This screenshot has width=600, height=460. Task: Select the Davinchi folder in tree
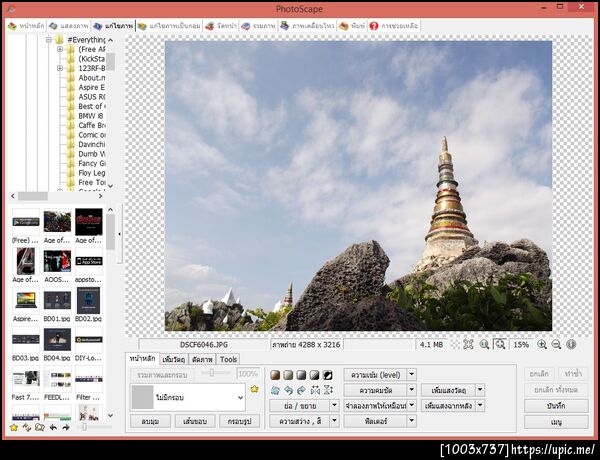coord(91,144)
